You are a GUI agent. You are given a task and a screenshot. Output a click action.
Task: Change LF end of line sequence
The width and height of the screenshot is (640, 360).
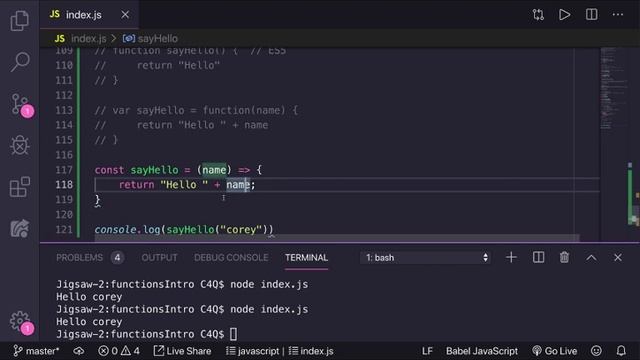[x=427, y=351]
